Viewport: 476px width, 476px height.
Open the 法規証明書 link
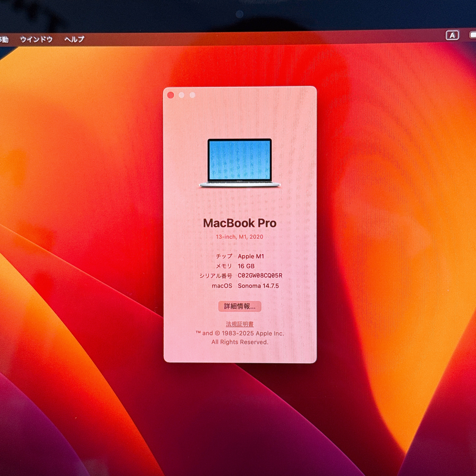[240, 324]
